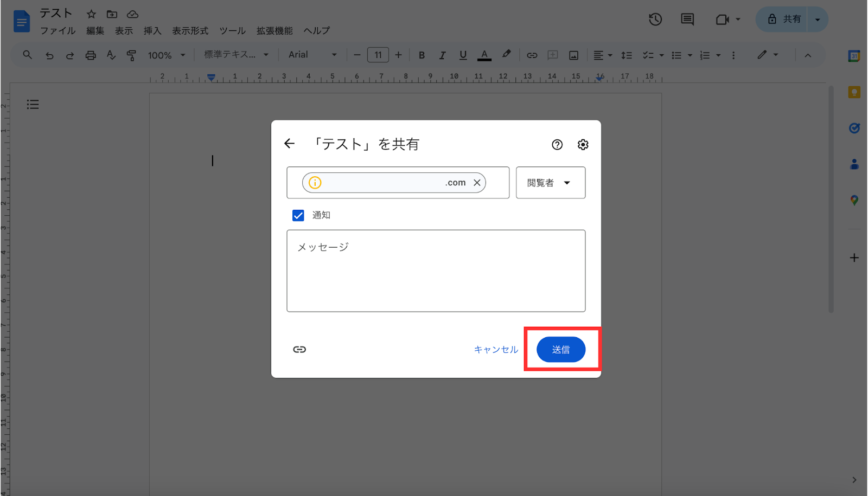
Task: Open the editing mode pencil dropdown
Action: 768,55
